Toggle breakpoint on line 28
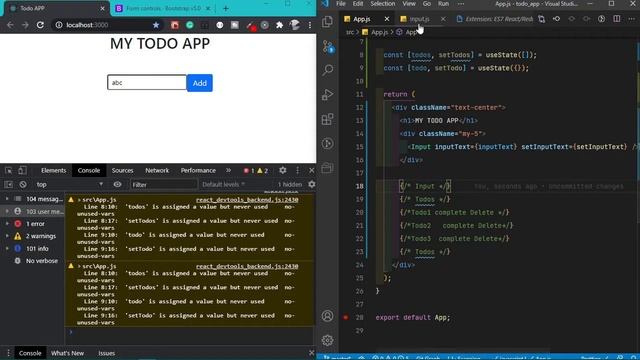Image resolution: width=640 pixels, height=360 pixels. [x=346, y=317]
